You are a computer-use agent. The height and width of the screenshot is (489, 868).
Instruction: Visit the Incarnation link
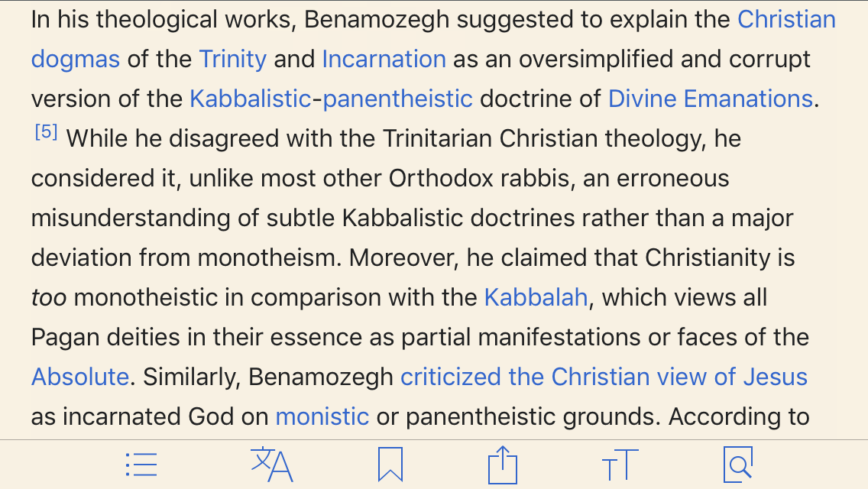384,59
